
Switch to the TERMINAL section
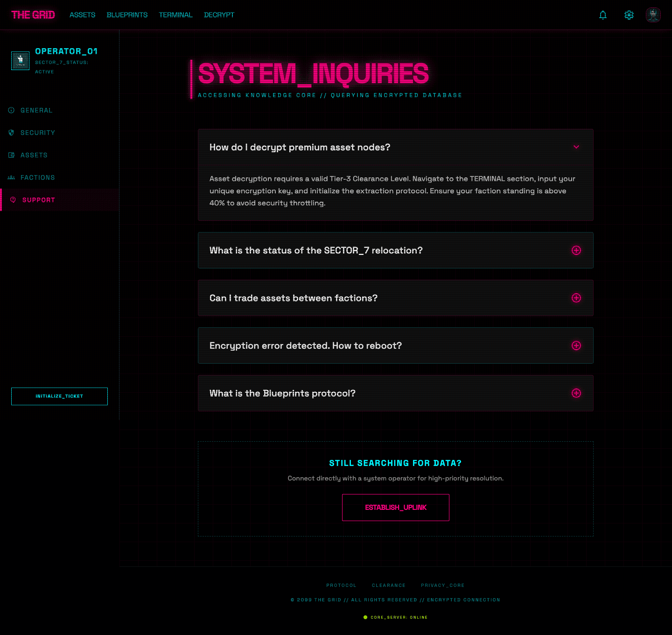click(x=176, y=14)
